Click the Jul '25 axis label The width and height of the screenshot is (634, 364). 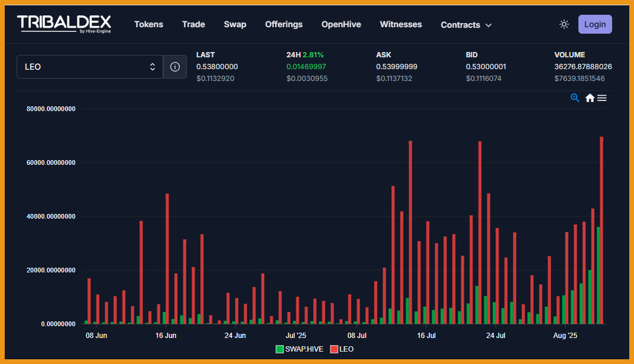(x=296, y=335)
